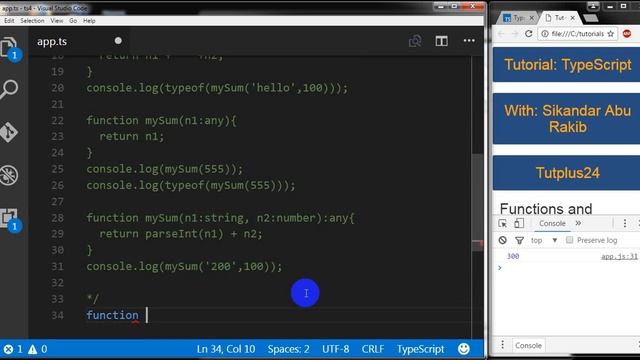
Task: Open the top context dropdown in console
Action: pos(544,240)
